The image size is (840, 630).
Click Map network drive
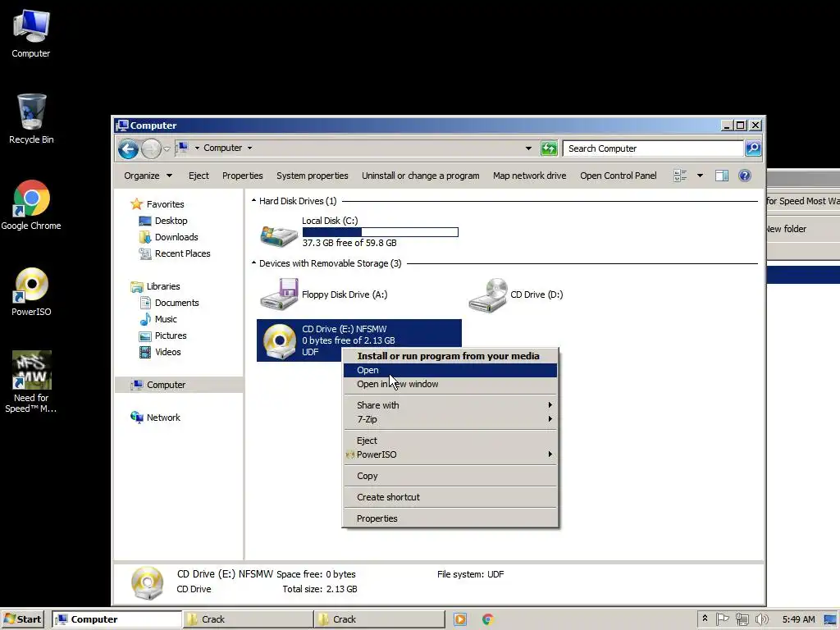(x=529, y=176)
